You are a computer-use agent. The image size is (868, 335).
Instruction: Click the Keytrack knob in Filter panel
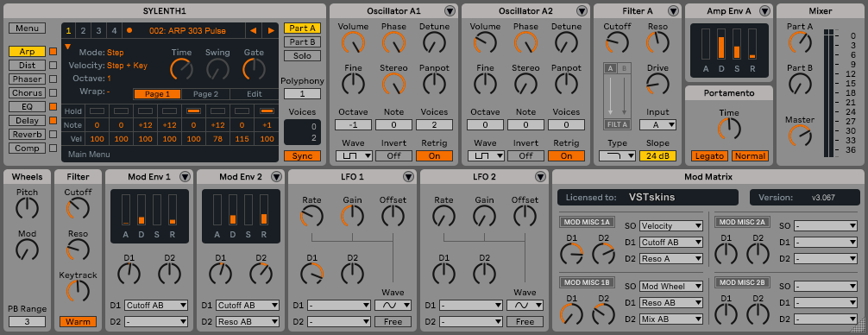[78, 291]
